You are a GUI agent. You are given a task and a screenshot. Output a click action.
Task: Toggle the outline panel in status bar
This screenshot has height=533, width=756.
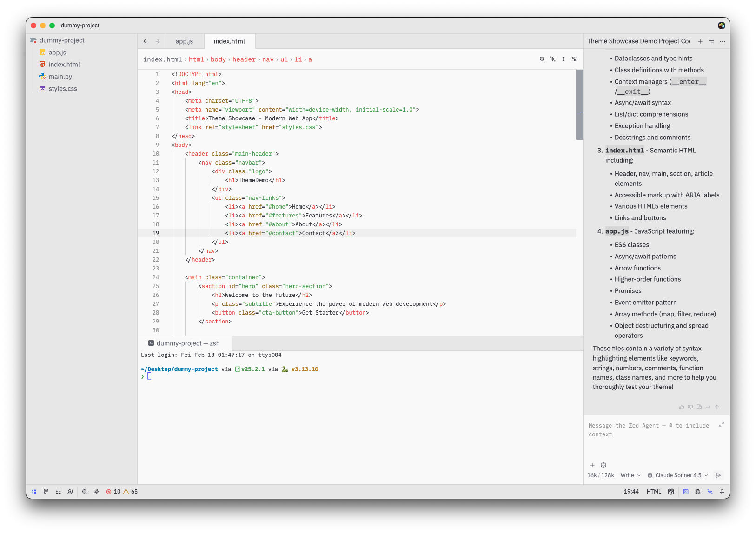tap(58, 492)
